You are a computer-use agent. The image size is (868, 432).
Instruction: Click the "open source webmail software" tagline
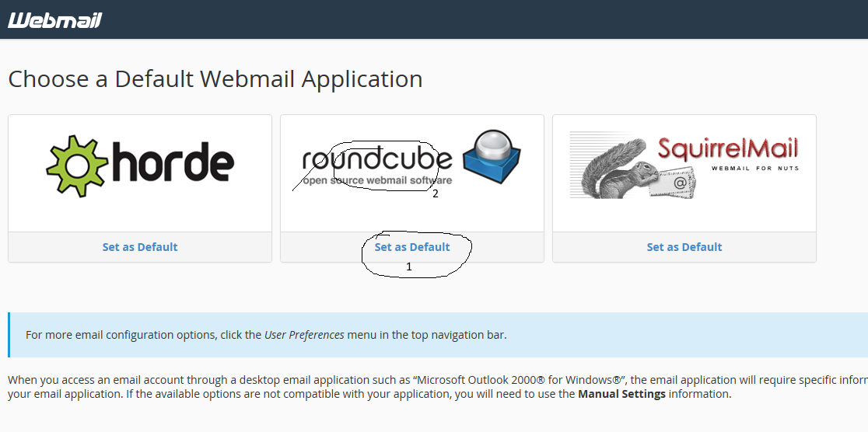(377, 180)
